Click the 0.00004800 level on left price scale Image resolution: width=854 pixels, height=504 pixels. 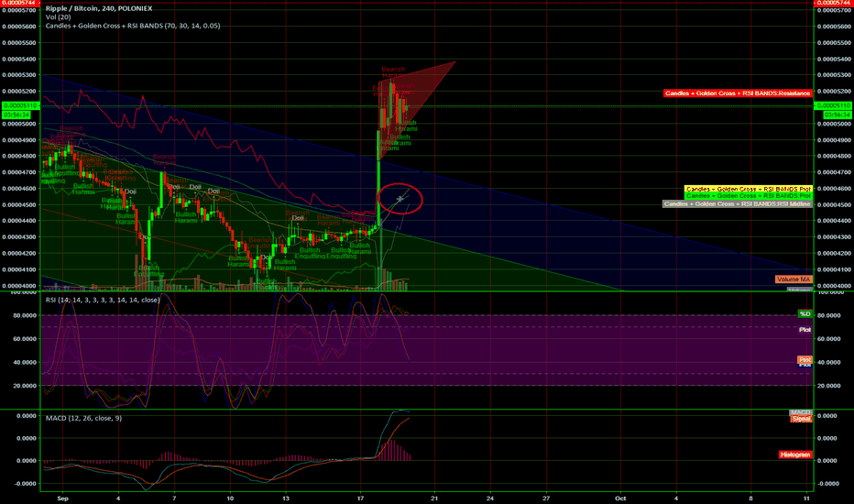coord(19,156)
